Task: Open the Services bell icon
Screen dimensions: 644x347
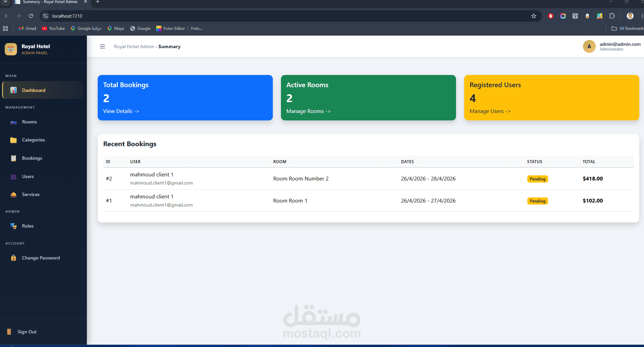Action: tap(14, 195)
